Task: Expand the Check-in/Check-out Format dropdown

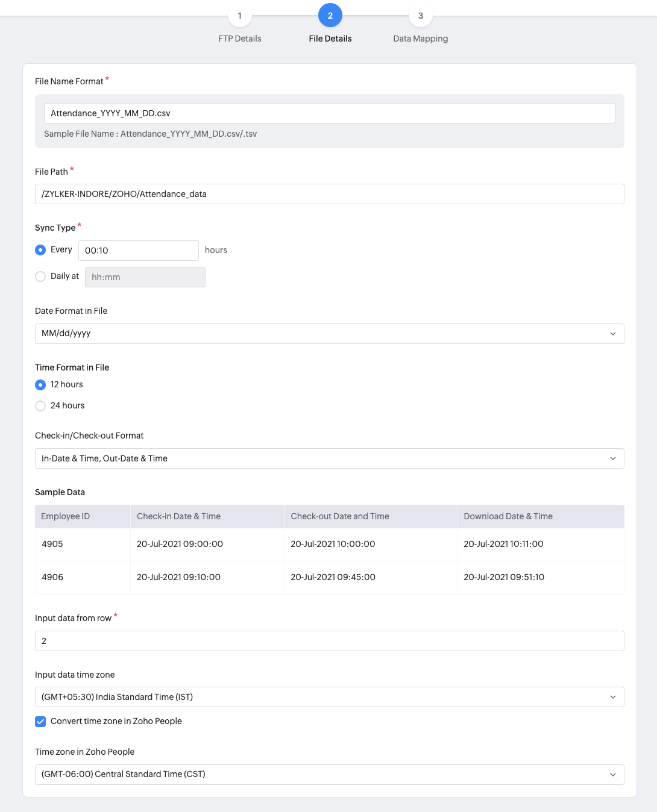Action: [x=329, y=458]
